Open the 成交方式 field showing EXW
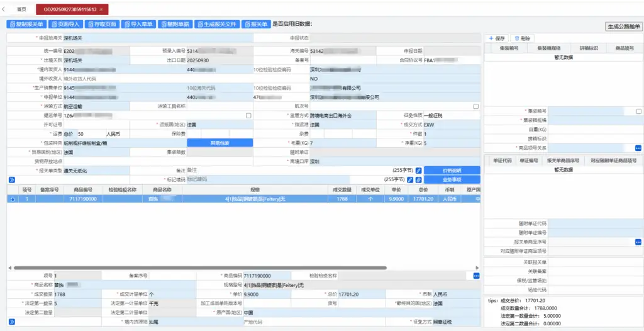The height and width of the screenshot is (331, 644). 452,125
